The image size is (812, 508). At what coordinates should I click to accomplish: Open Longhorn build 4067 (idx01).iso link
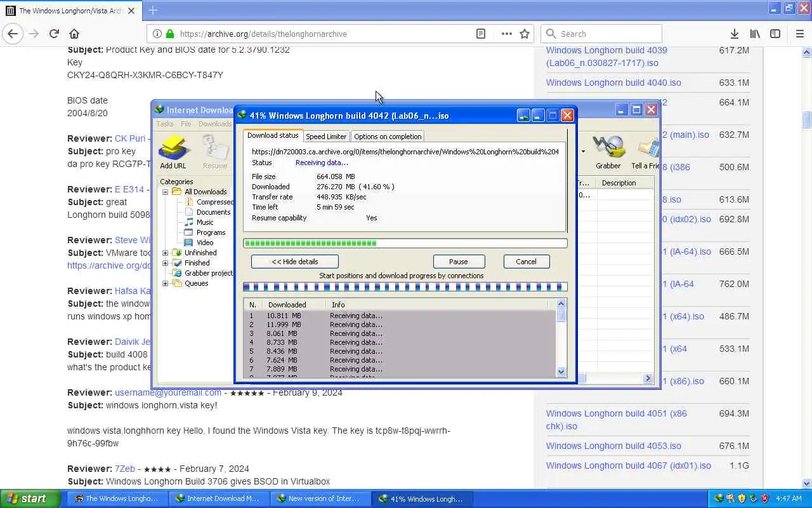pyautogui.click(x=629, y=465)
